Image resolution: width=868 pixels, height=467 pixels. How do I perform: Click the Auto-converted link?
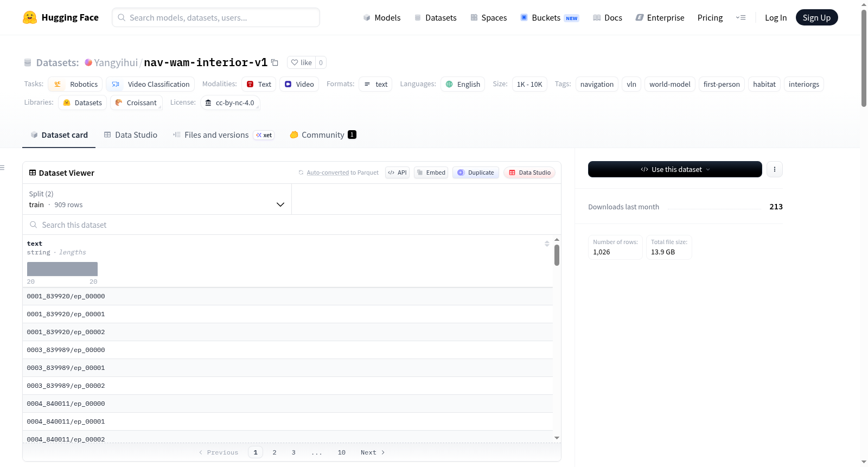(x=328, y=172)
